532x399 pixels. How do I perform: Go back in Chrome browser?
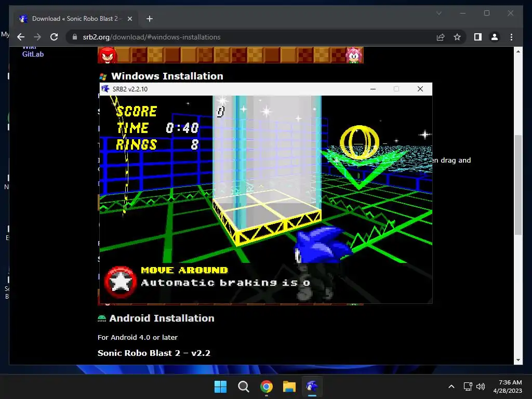[21, 37]
